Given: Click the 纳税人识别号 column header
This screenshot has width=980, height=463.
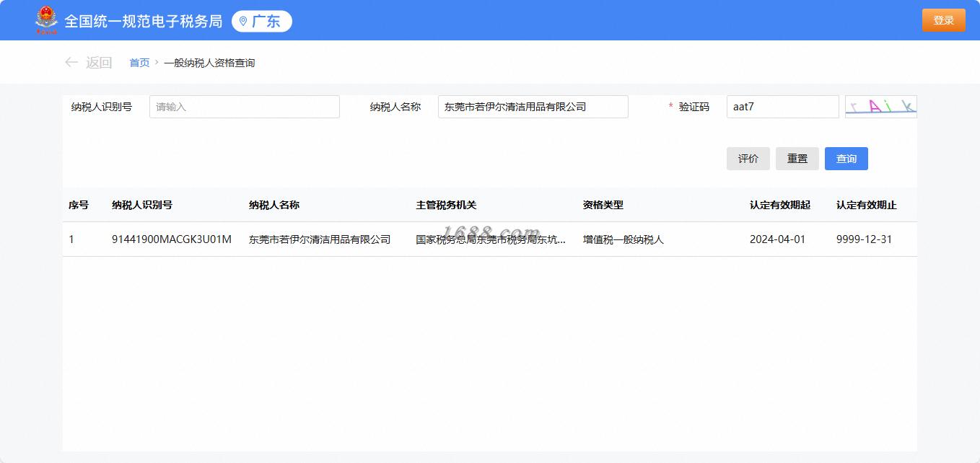Looking at the screenshot, I should pos(142,205).
